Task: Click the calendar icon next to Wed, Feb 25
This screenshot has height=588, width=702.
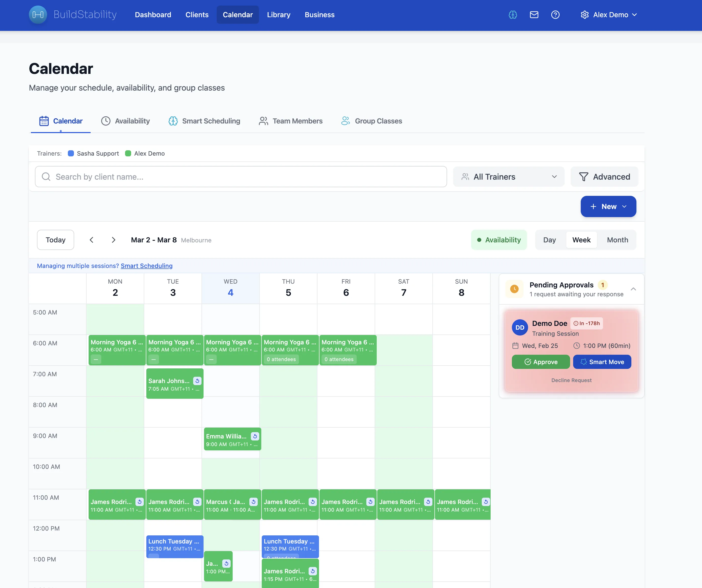Action: click(x=515, y=346)
